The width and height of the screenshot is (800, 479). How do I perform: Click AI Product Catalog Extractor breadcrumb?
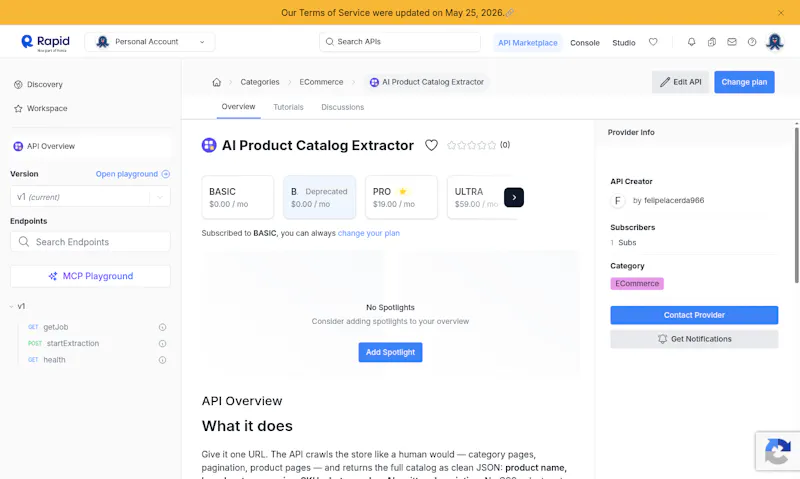[x=427, y=82]
